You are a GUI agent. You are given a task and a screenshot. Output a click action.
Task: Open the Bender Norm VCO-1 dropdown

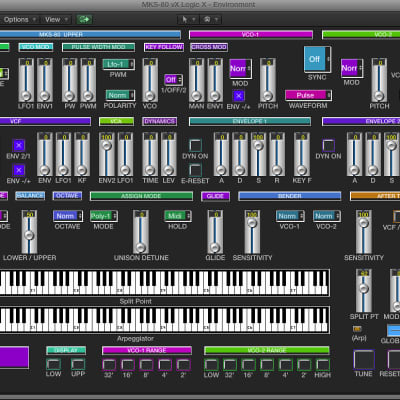coord(290,216)
